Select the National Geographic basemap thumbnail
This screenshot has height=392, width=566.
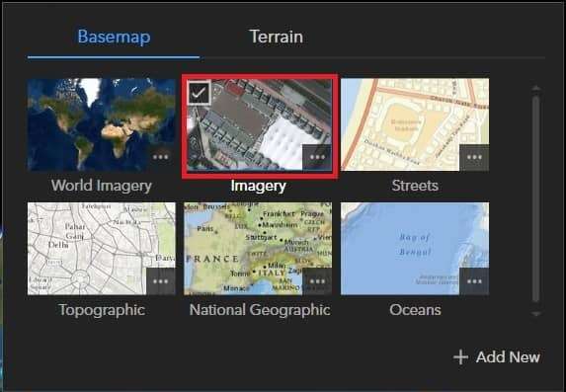258,249
